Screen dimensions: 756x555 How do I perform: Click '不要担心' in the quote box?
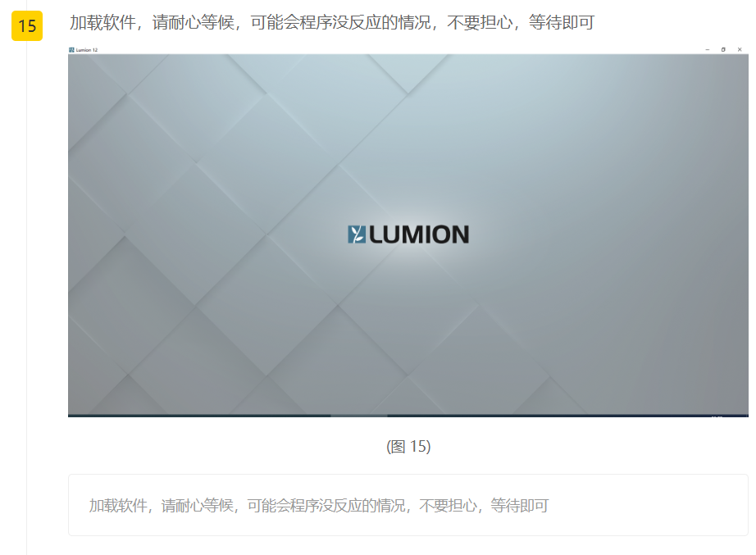[448, 505]
